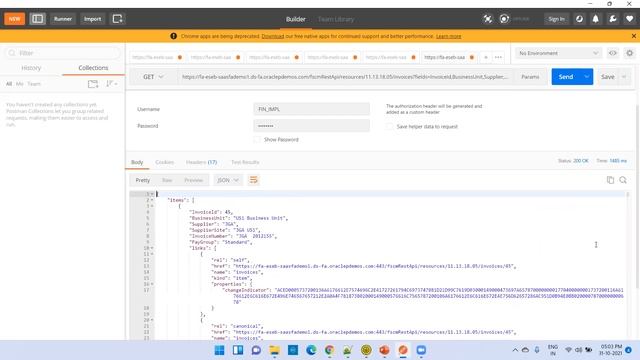The height and width of the screenshot is (360, 640).
Task: Open Google Chrome from the taskbar
Action: [x=329, y=350]
